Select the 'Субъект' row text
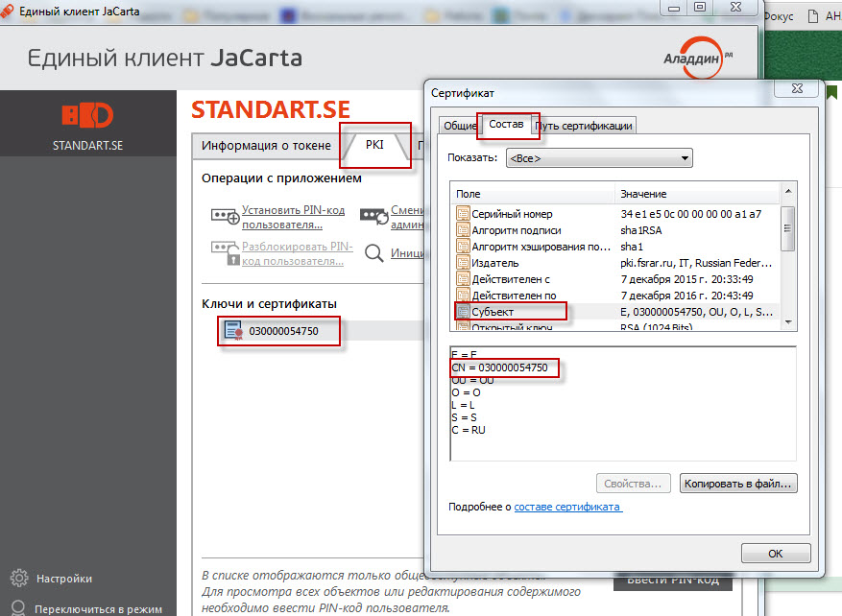 point(493,312)
